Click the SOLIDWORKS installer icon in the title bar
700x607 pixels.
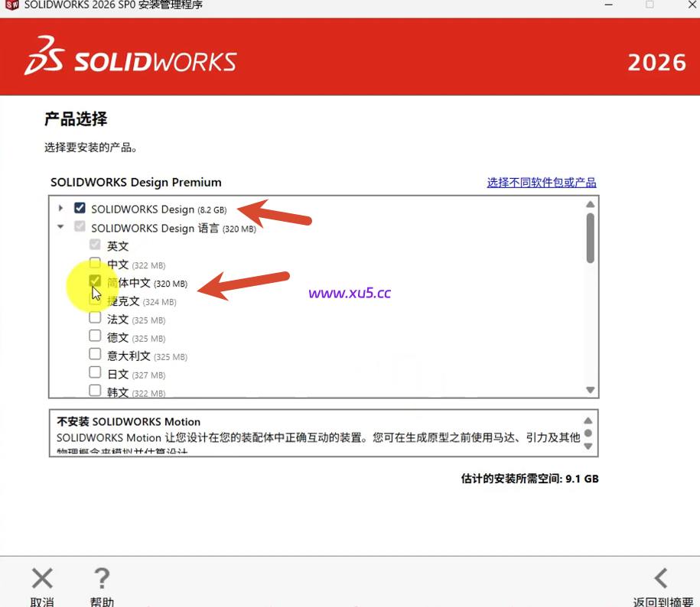click(x=10, y=7)
